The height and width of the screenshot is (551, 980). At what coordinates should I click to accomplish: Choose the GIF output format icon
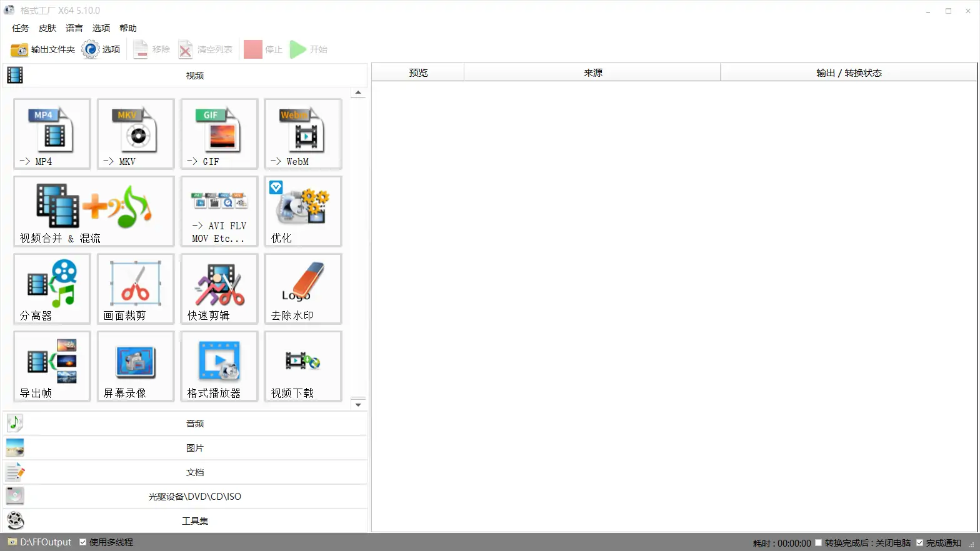[219, 134]
